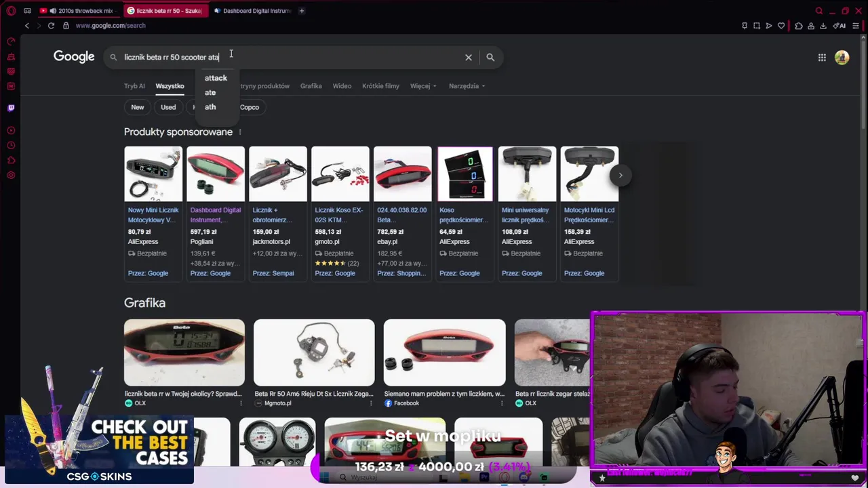The height and width of the screenshot is (488, 868).
Task: Open sidebar settings gear icon
Action: pos(11,176)
